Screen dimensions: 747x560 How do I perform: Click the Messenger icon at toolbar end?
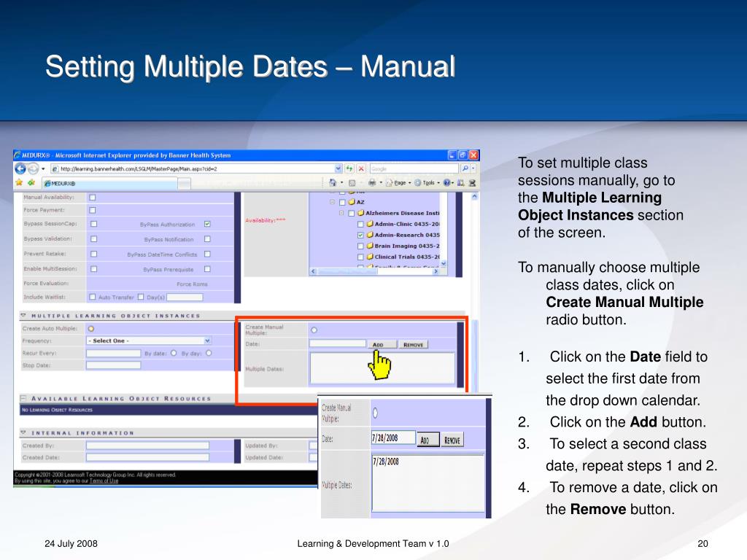tap(472, 183)
